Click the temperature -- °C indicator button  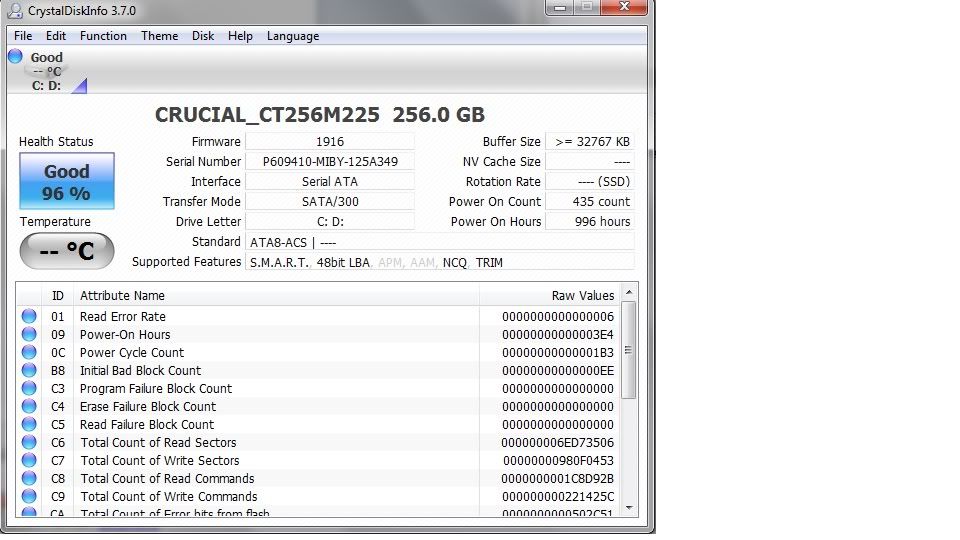(67, 251)
